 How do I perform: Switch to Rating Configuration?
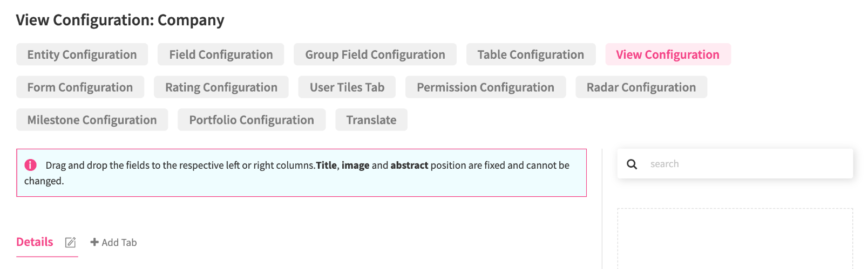pos(221,87)
